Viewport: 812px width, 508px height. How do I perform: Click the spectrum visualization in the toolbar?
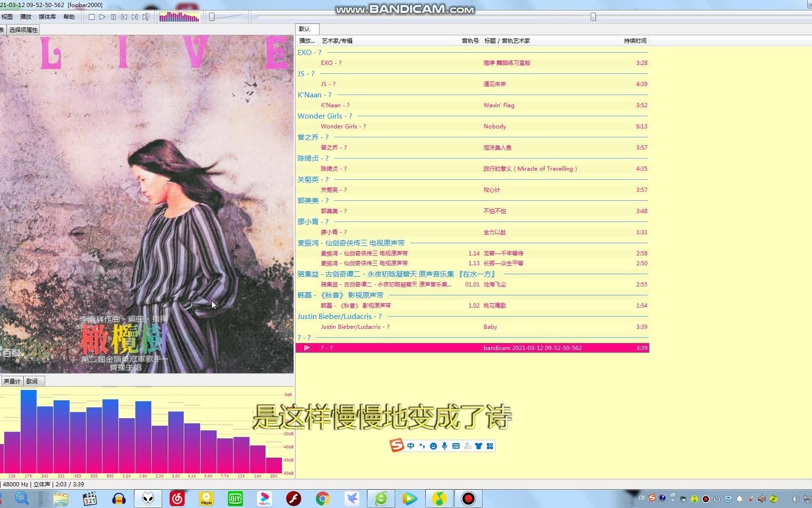[x=180, y=17]
